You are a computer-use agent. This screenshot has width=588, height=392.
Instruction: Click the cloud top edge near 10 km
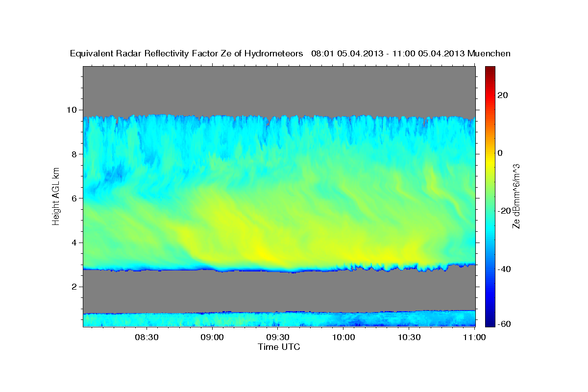point(279,118)
